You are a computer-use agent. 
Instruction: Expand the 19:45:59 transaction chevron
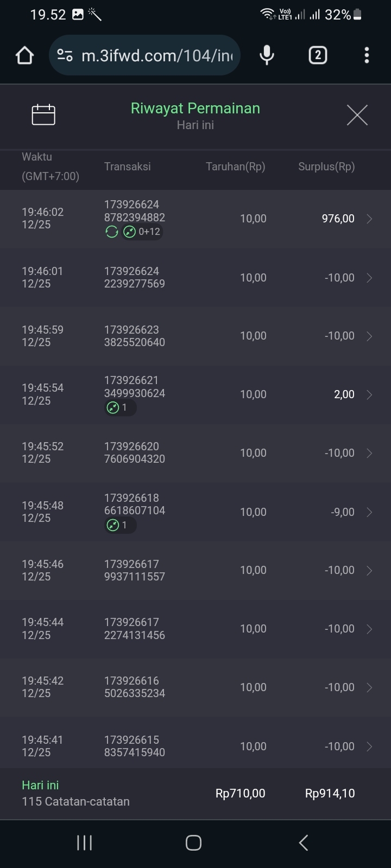[369, 336]
